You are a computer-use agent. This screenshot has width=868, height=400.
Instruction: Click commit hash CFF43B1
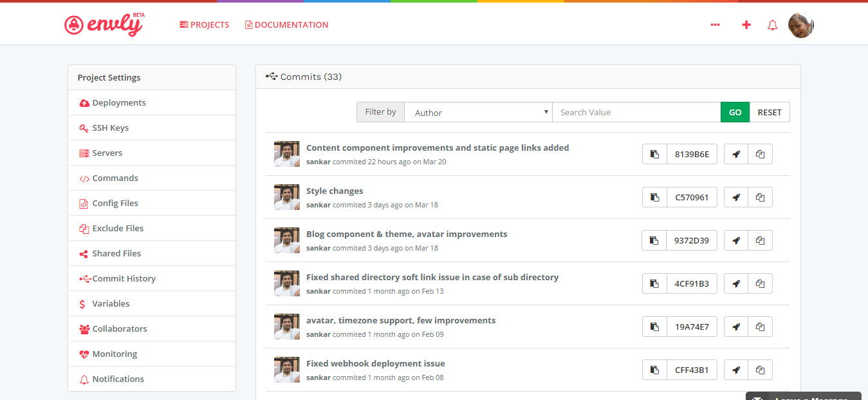tap(692, 370)
